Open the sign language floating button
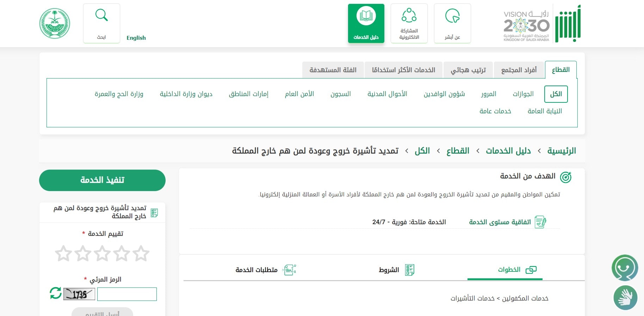This screenshot has width=644, height=316. pos(625,298)
